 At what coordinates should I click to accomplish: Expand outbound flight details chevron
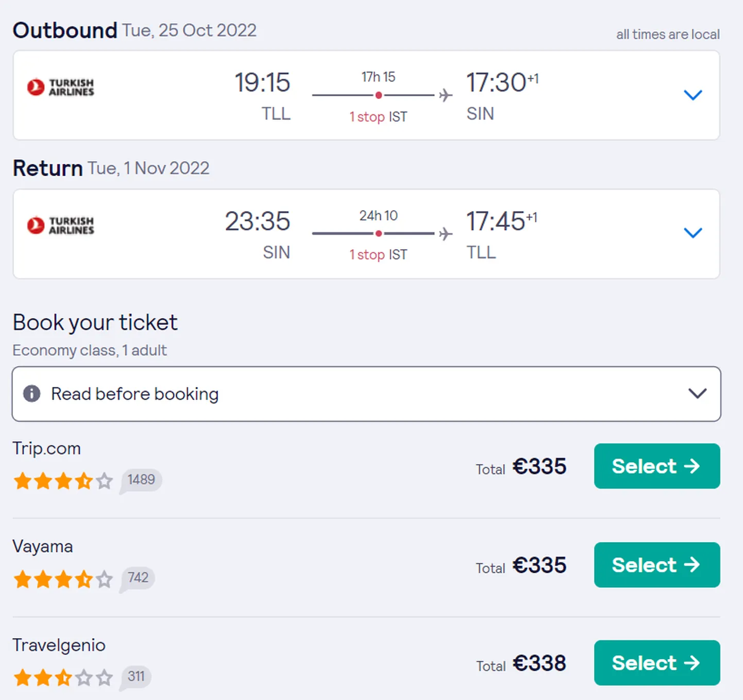(693, 95)
